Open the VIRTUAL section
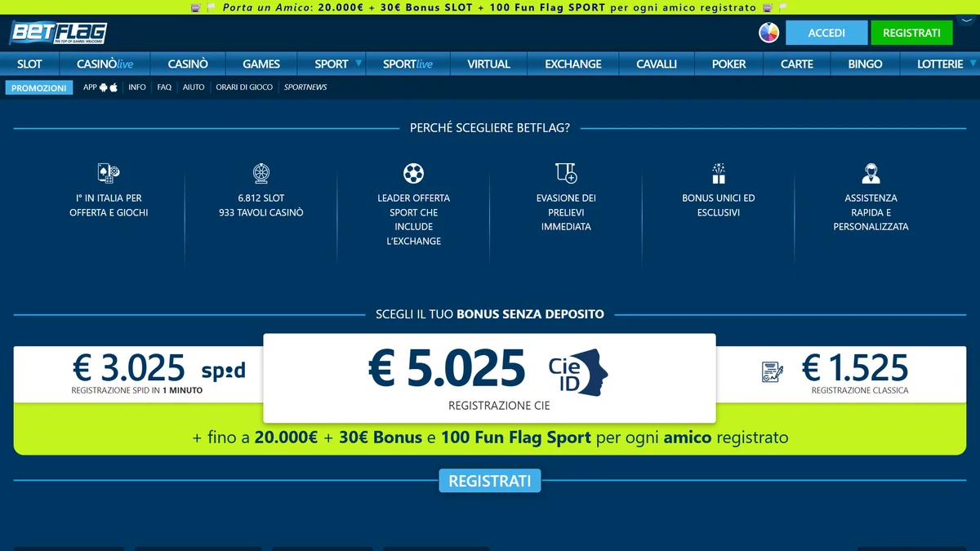This screenshot has width=980, height=551. pyautogui.click(x=488, y=64)
